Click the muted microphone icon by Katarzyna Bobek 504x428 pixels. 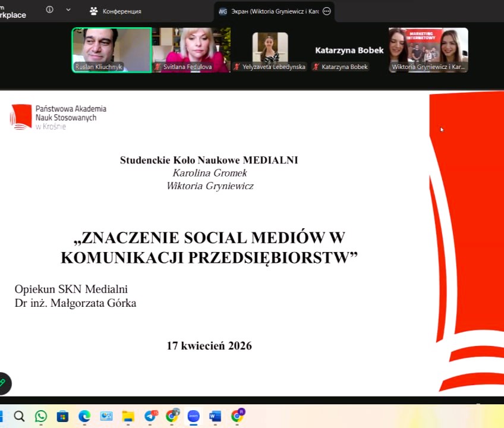pos(316,67)
